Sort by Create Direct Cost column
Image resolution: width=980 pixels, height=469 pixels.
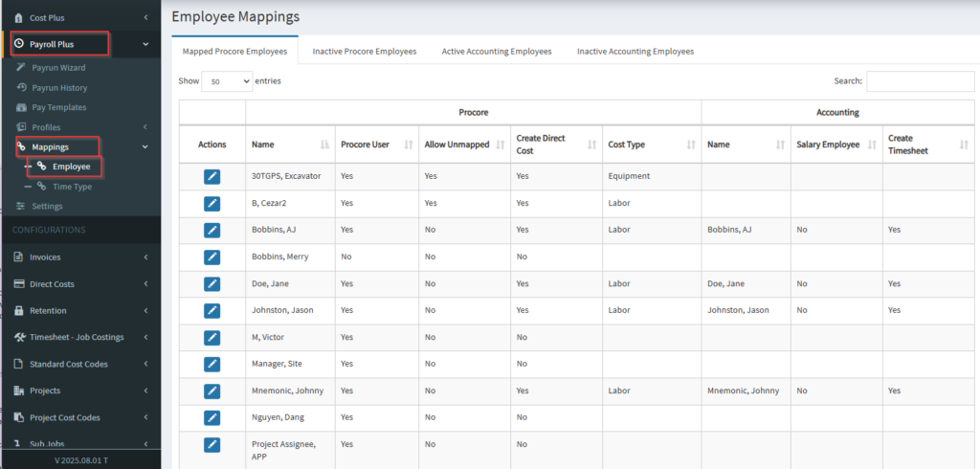point(591,145)
